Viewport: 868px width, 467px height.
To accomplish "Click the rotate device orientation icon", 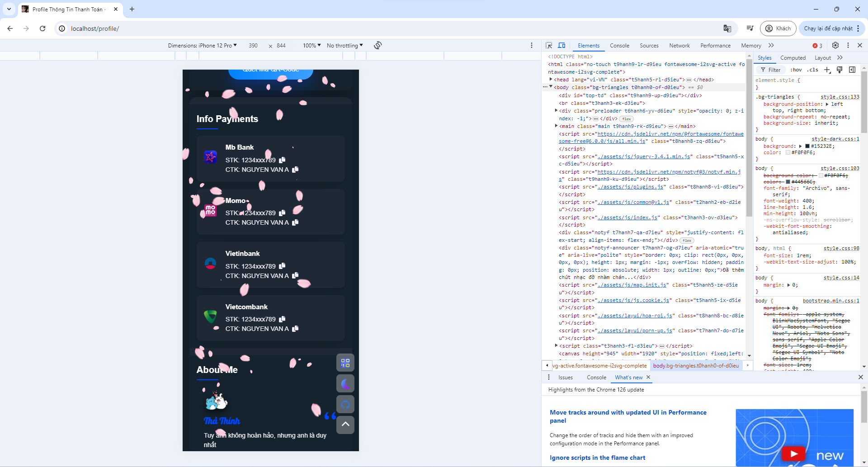I will click(378, 45).
